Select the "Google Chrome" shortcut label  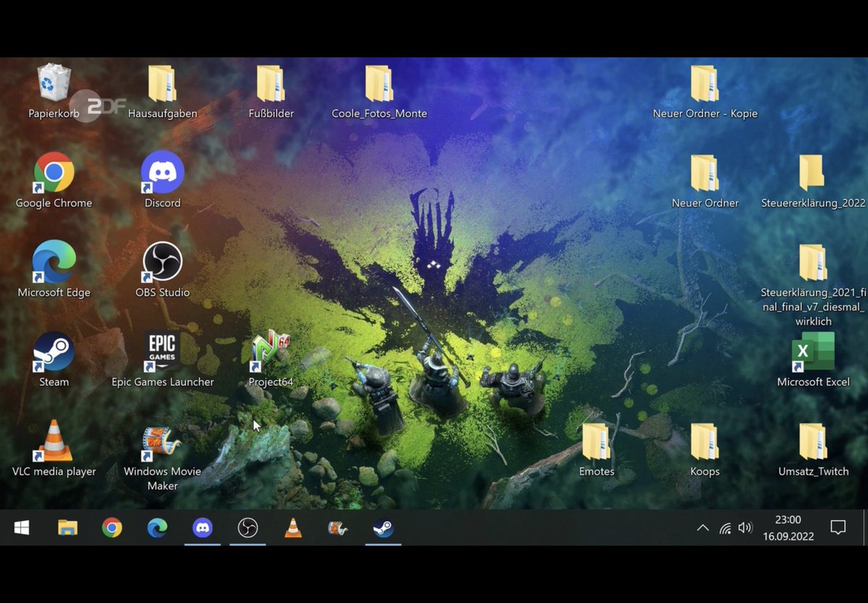tap(54, 203)
